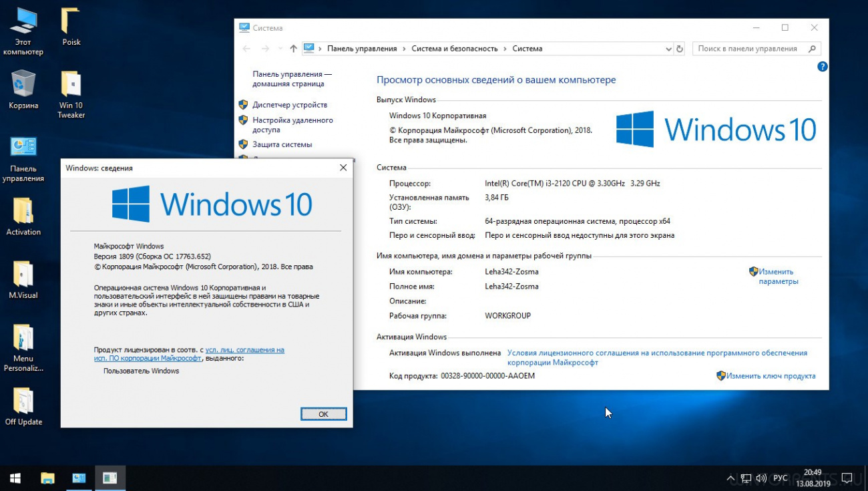Viewport: 868px width, 491px height.
Task: Open the taskbar clock and date
Action: point(813,478)
